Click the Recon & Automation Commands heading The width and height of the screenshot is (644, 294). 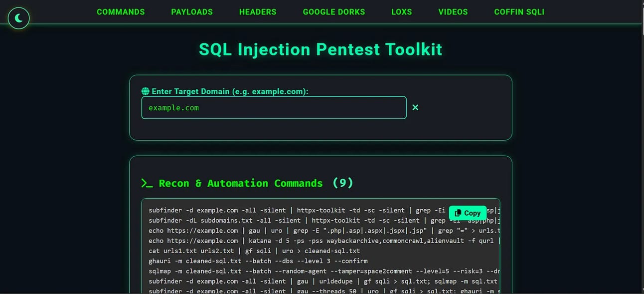pos(241,183)
